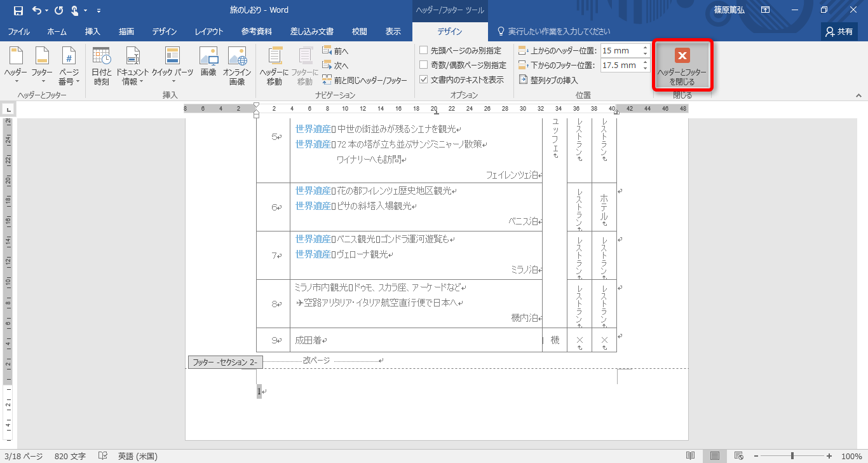Viewport: 868px width, 463px height.
Task: Go to header with ヘッダーに移動
Action: (x=275, y=66)
